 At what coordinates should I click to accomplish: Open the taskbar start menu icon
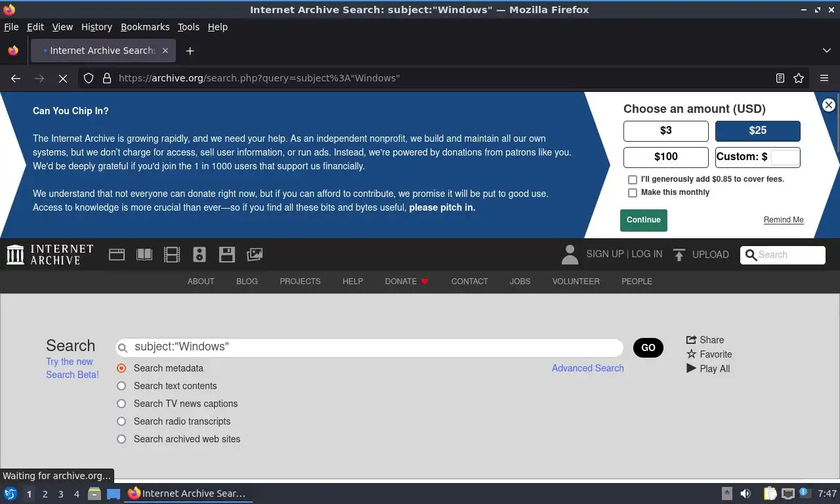10,493
